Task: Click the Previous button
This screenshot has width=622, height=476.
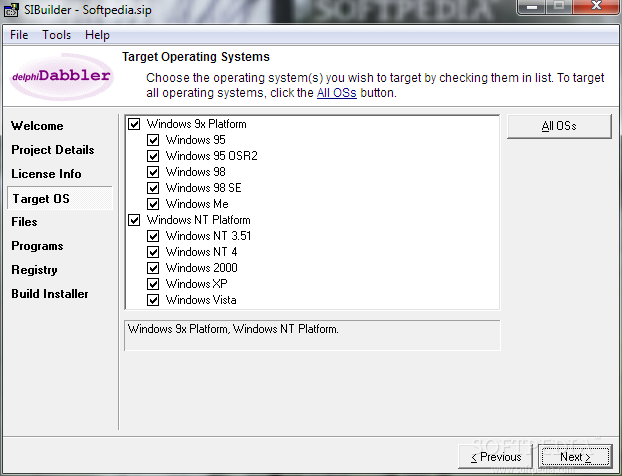Action: pos(495,457)
